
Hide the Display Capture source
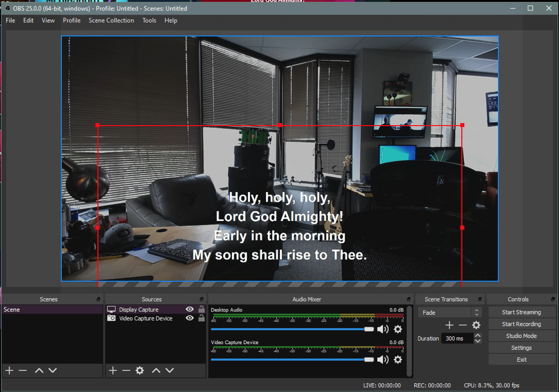[189, 309]
